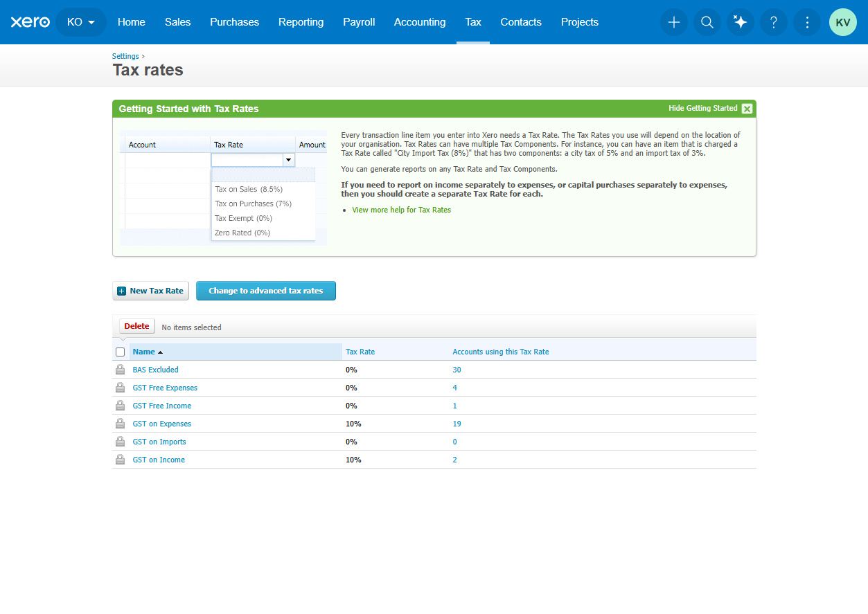Open the GST on Expenses tax rate
This screenshot has width=868, height=614.
coord(162,424)
